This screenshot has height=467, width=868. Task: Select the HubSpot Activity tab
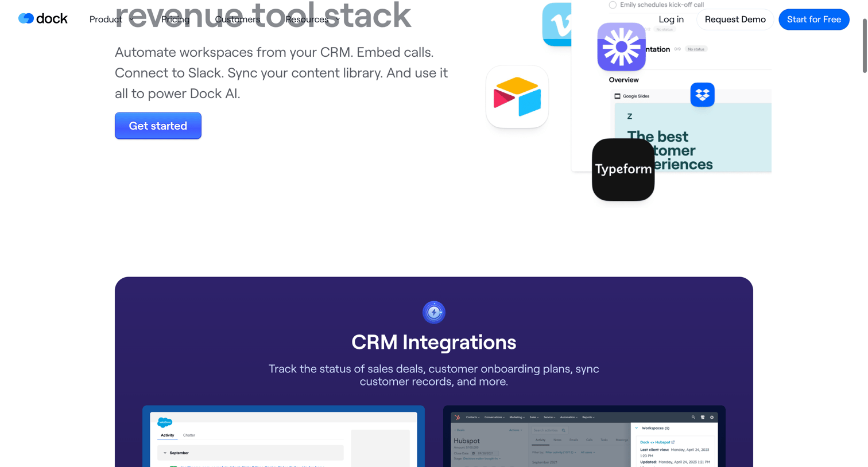540,440
